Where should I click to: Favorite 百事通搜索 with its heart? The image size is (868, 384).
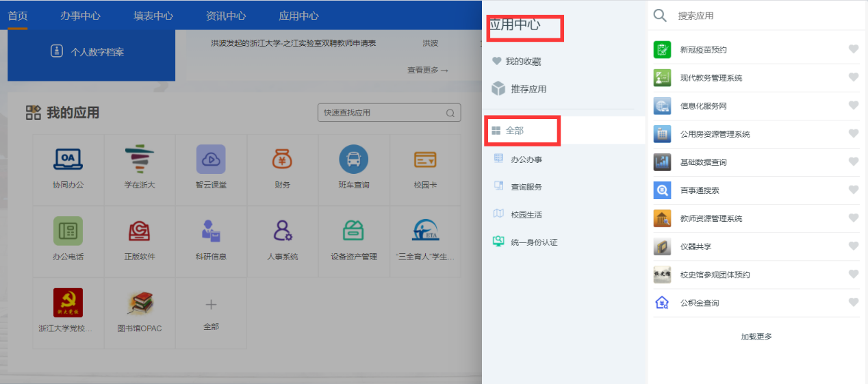click(x=853, y=189)
